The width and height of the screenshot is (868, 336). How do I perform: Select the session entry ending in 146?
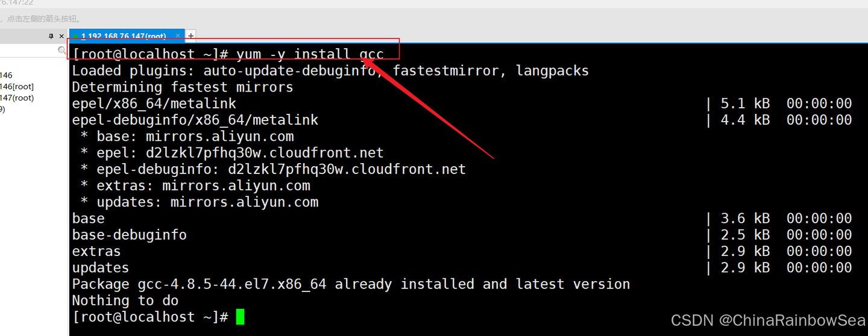click(x=6, y=75)
